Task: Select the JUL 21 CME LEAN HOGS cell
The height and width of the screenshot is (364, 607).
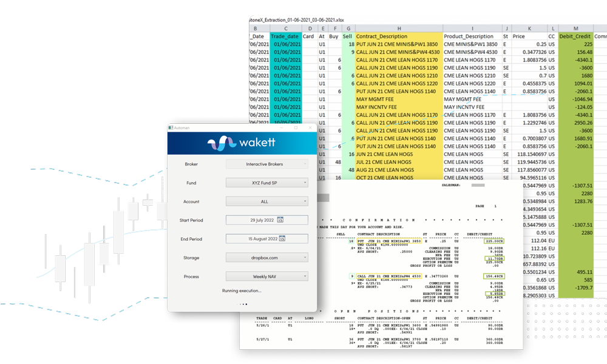Action: pos(399,162)
